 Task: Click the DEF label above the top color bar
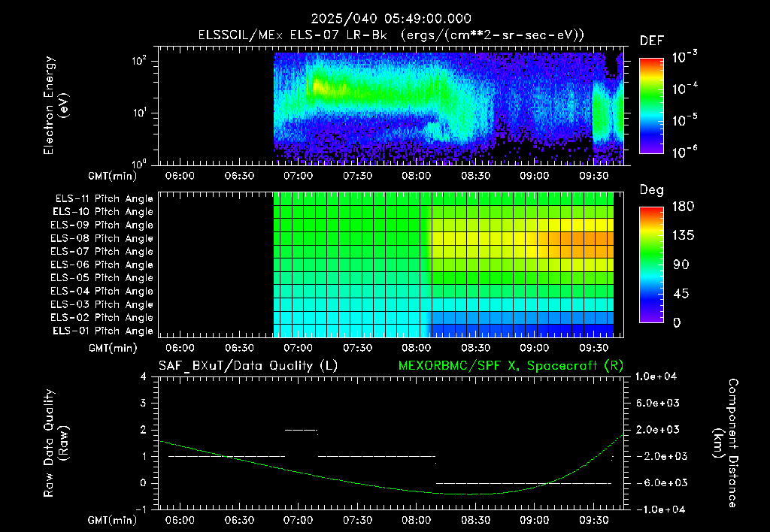(652, 41)
